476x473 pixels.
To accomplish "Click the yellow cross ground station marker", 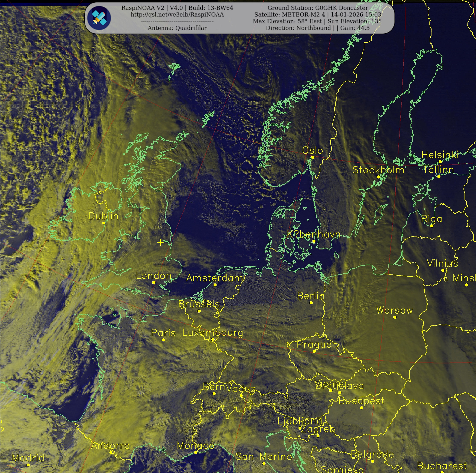I will coord(160,243).
